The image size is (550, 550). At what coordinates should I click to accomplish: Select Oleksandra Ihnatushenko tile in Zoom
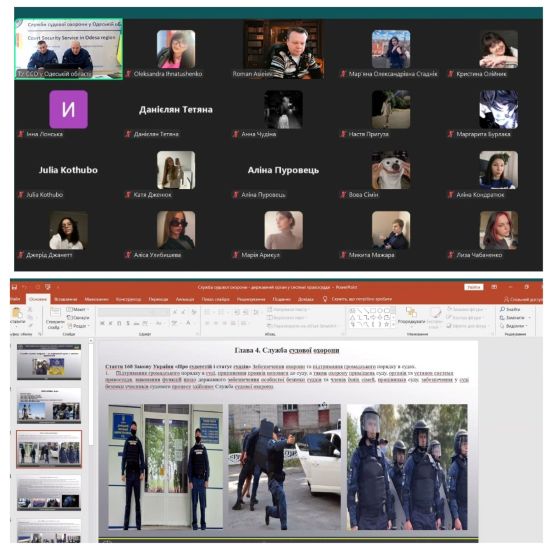[176, 49]
